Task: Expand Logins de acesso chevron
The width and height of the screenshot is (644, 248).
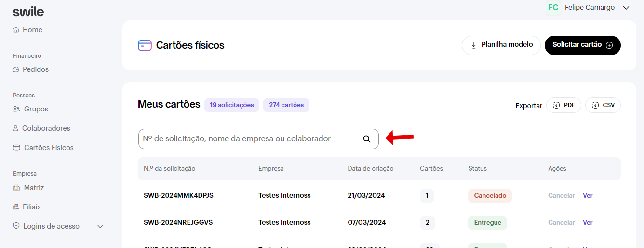Action: pyautogui.click(x=100, y=226)
